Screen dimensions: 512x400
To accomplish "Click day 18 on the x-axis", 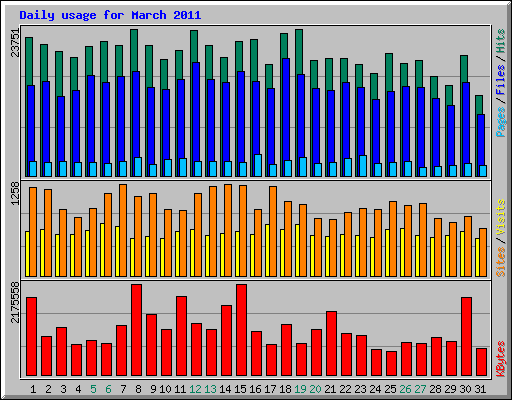I will [x=285, y=389].
